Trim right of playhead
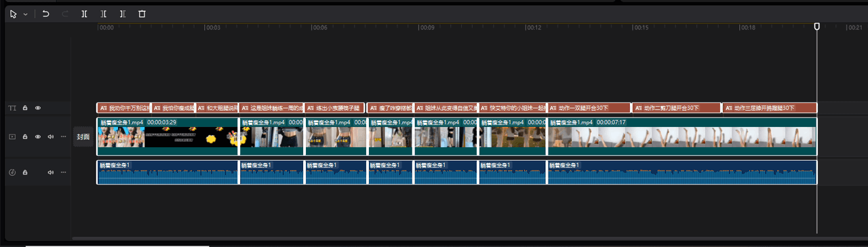 122,14
